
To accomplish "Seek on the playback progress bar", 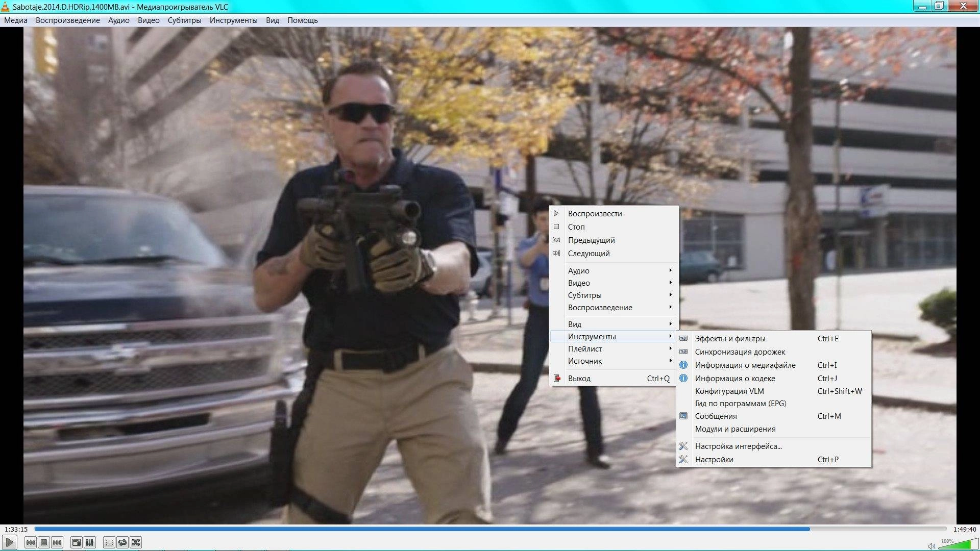I will 491,529.
